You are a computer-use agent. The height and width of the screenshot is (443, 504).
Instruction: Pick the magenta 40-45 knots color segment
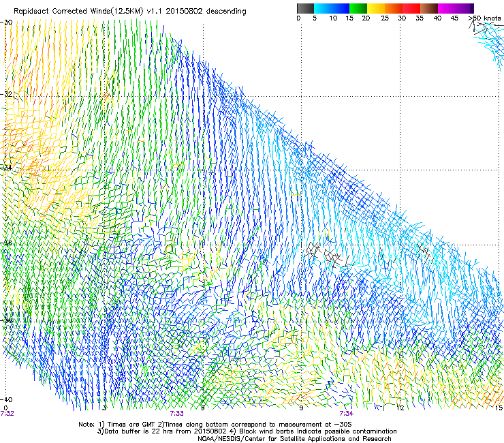pos(447,8)
